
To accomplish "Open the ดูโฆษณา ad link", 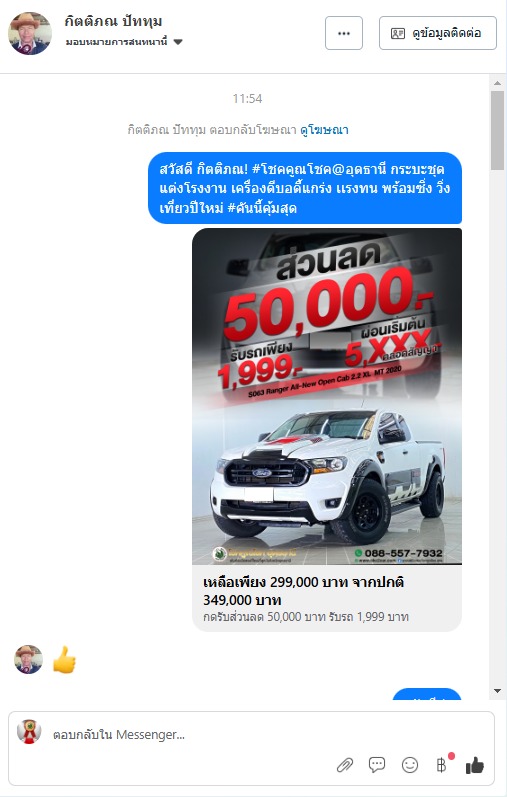I will tap(324, 130).
